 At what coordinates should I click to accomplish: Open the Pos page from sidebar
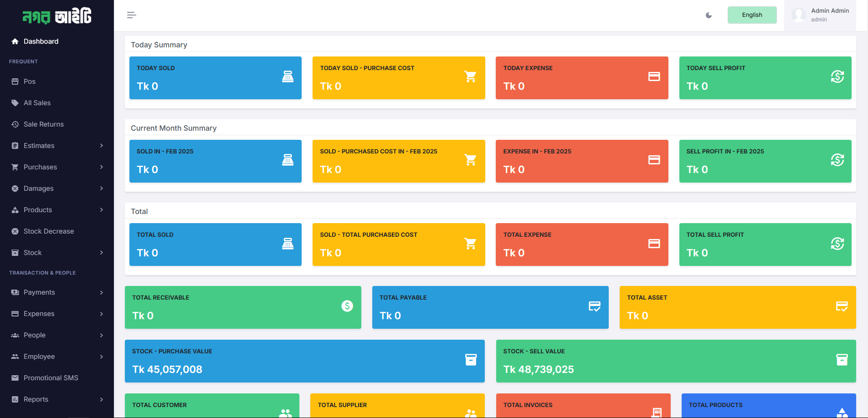tap(30, 82)
